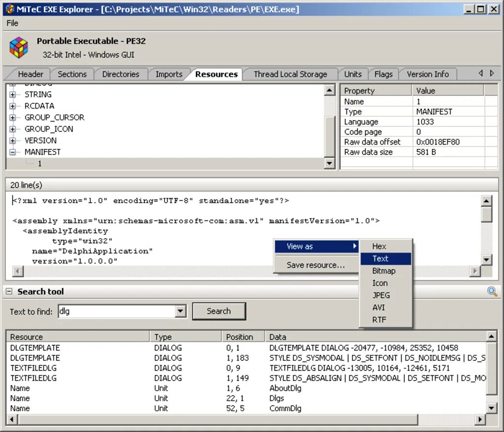Select RTF view mode
Viewport: 504px width, 432px height.
[x=386, y=320]
